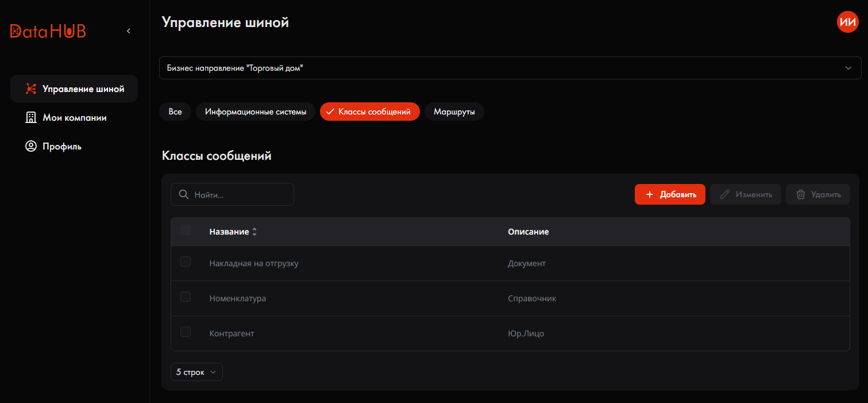The height and width of the screenshot is (403, 868).
Task: Collapse the sidebar with the chevron arrow
Action: (x=129, y=31)
